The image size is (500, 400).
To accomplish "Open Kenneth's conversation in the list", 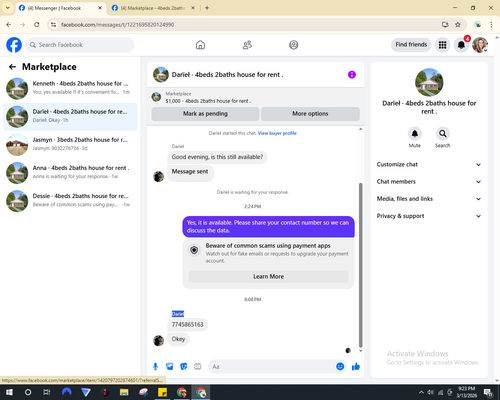I will (x=70, y=88).
